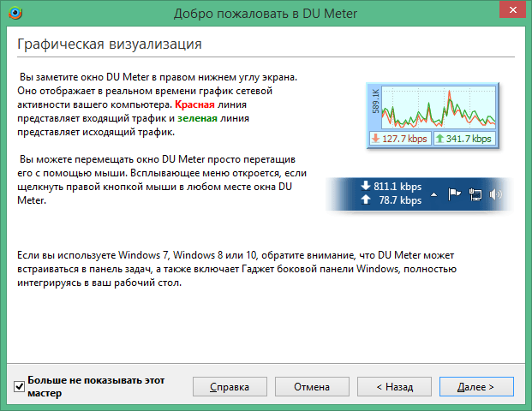Click the 'Графическая визуализация' heading
This screenshot has width=532, height=411.
pos(110,44)
